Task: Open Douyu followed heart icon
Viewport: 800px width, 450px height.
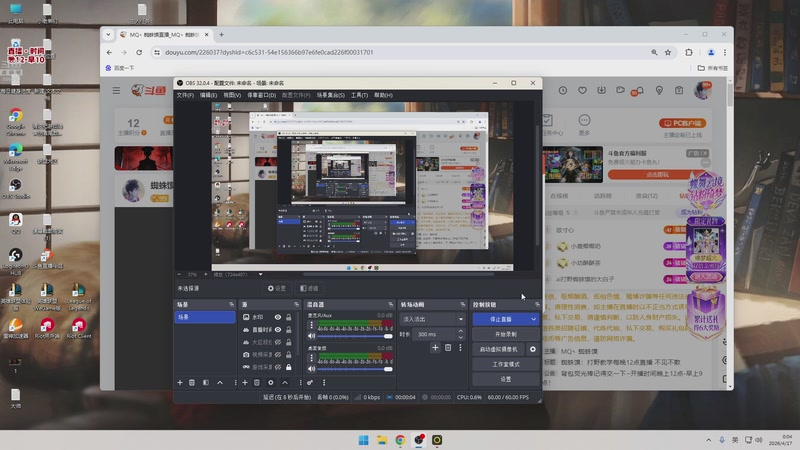Action: [582, 90]
